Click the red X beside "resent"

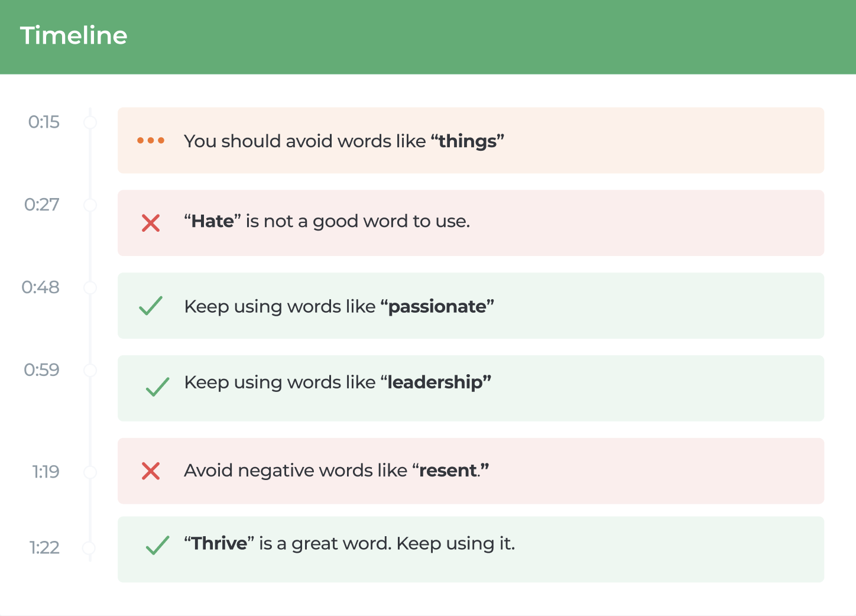151,471
